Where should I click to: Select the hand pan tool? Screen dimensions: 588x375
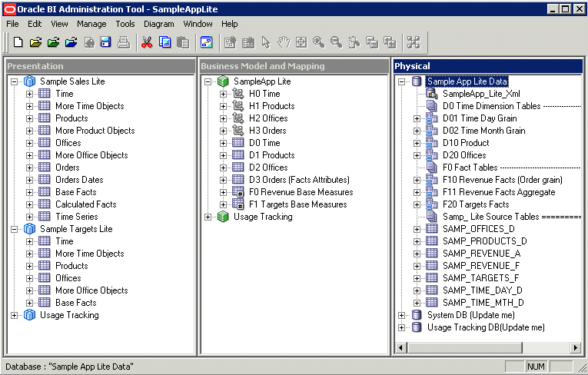284,42
